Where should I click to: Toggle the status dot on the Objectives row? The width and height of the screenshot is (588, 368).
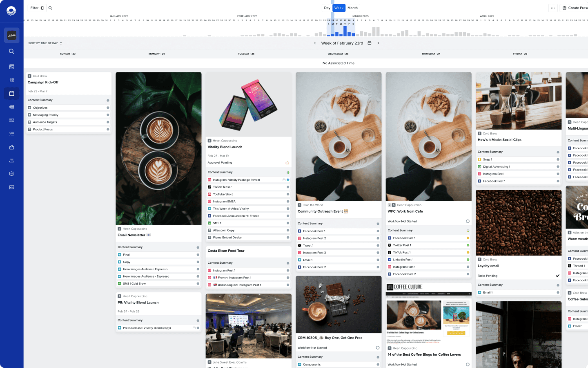(x=108, y=108)
